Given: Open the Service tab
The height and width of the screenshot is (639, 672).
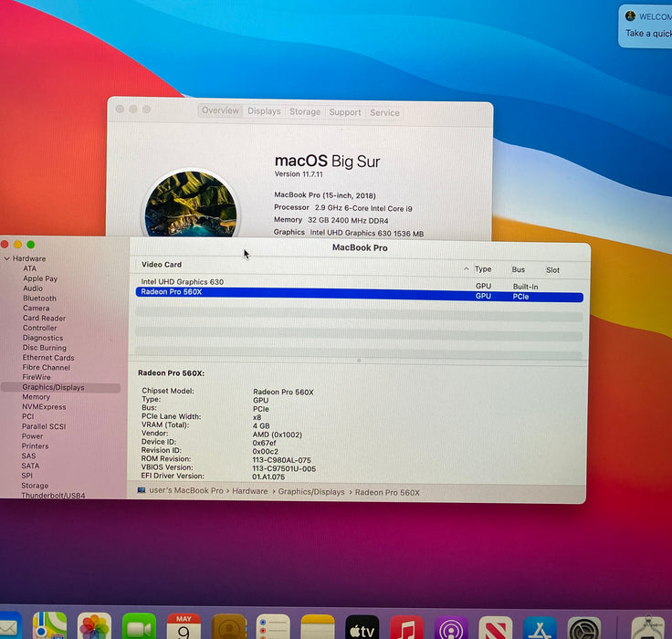Looking at the screenshot, I should pyautogui.click(x=384, y=112).
